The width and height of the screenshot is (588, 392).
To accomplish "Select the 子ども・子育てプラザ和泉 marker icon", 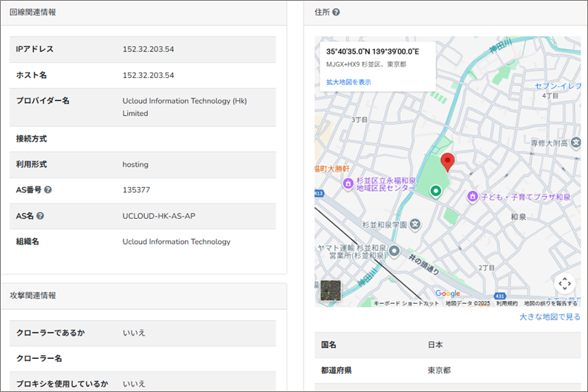I will 473,196.
